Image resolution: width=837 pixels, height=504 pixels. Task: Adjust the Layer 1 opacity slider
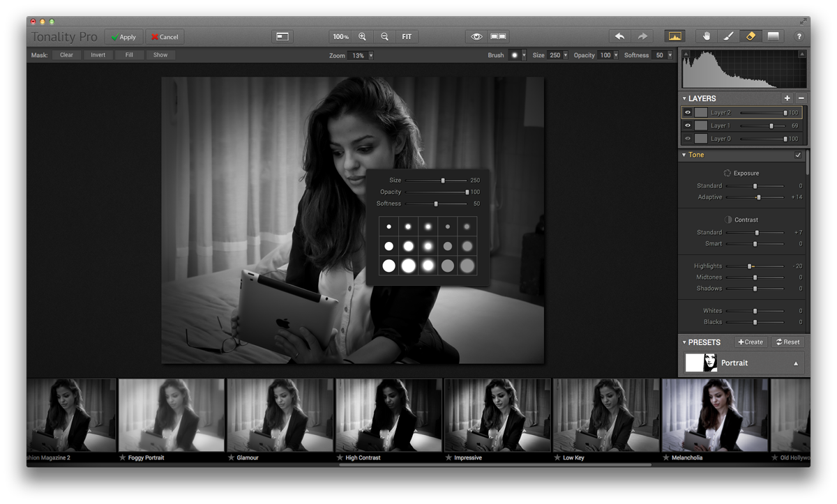(x=763, y=125)
